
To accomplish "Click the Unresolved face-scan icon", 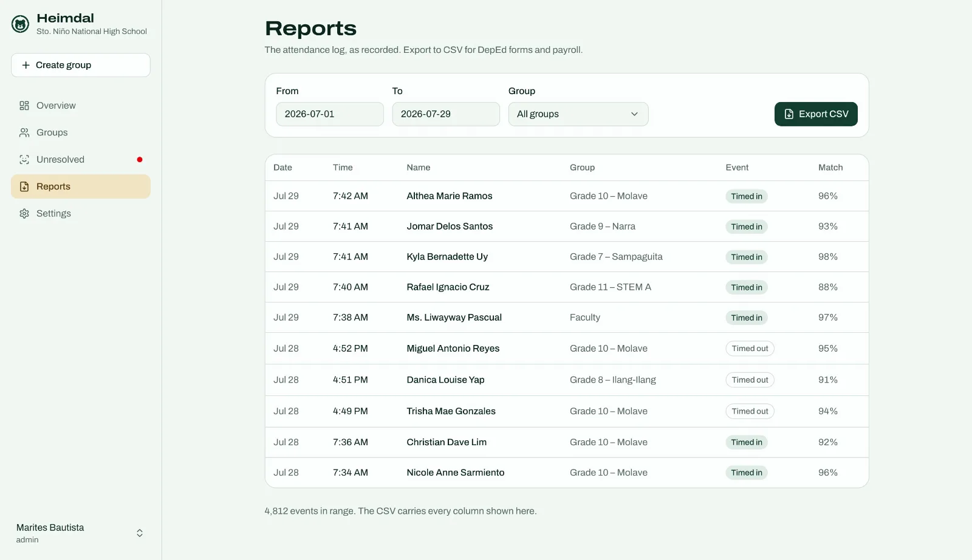I will tap(24, 160).
